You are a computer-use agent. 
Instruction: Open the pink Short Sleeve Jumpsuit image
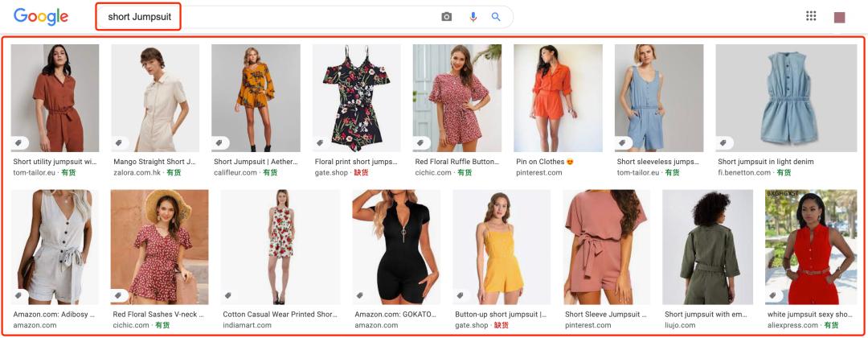[607, 247]
